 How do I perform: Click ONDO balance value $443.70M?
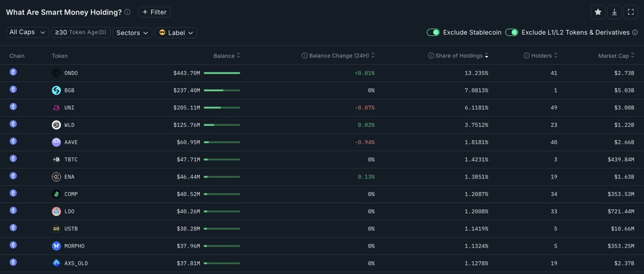pyautogui.click(x=186, y=73)
